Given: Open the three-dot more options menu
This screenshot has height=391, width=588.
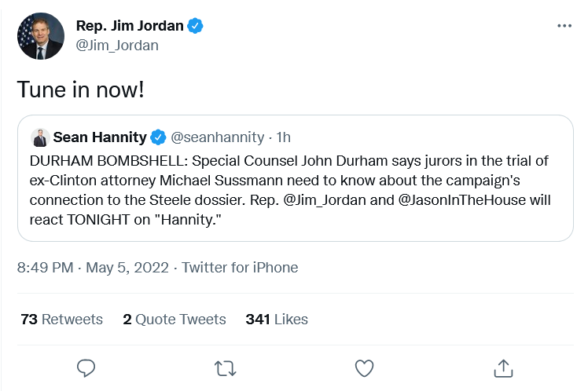Looking at the screenshot, I should 564,26.
